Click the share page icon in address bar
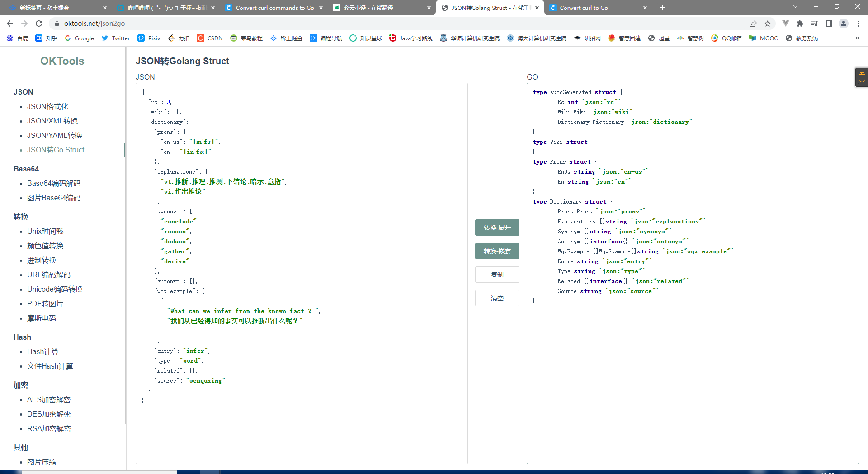This screenshot has height=474, width=868. pos(753,24)
